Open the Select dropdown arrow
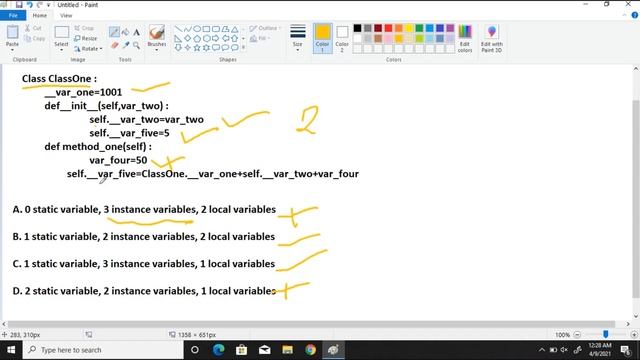 pyautogui.click(x=61, y=50)
